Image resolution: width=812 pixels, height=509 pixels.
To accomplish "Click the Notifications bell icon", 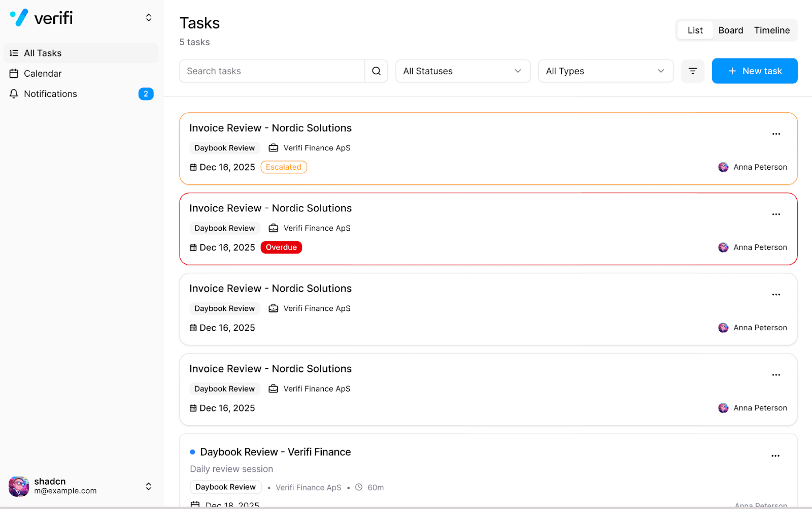I will (14, 94).
